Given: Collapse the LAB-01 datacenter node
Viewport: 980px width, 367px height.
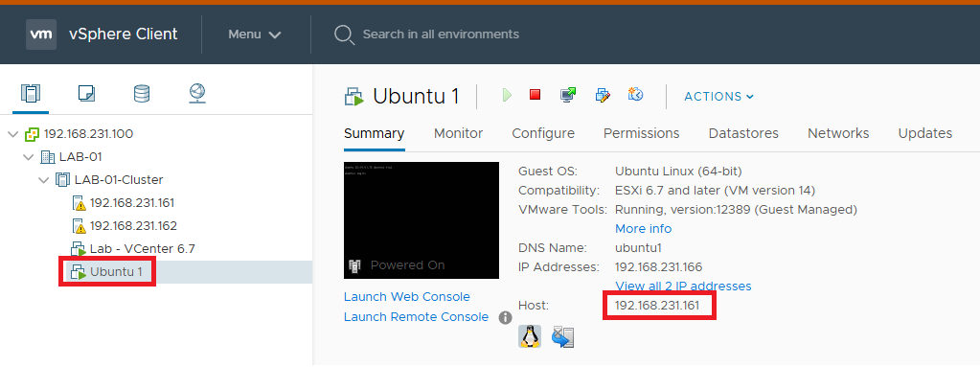Looking at the screenshot, I should tap(28, 157).
